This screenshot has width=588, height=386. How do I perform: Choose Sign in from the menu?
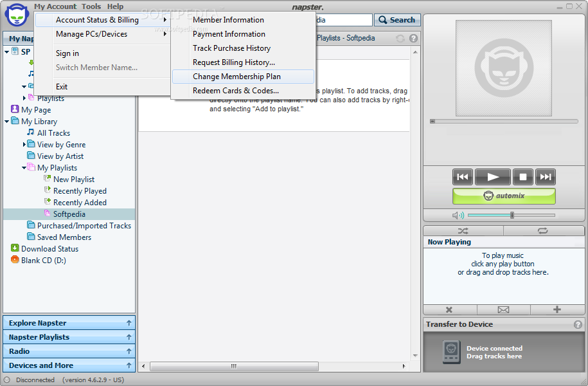point(67,53)
